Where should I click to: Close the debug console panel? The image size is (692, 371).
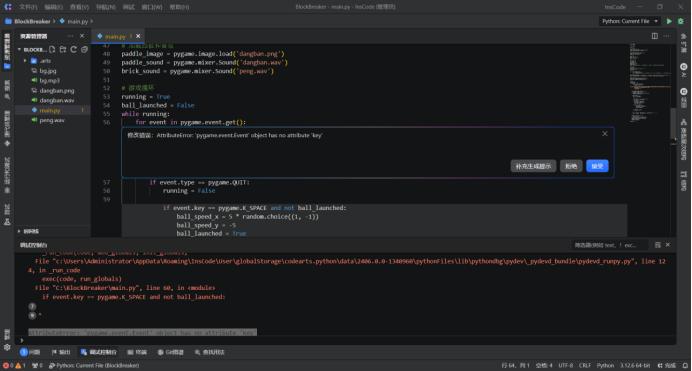668,245
